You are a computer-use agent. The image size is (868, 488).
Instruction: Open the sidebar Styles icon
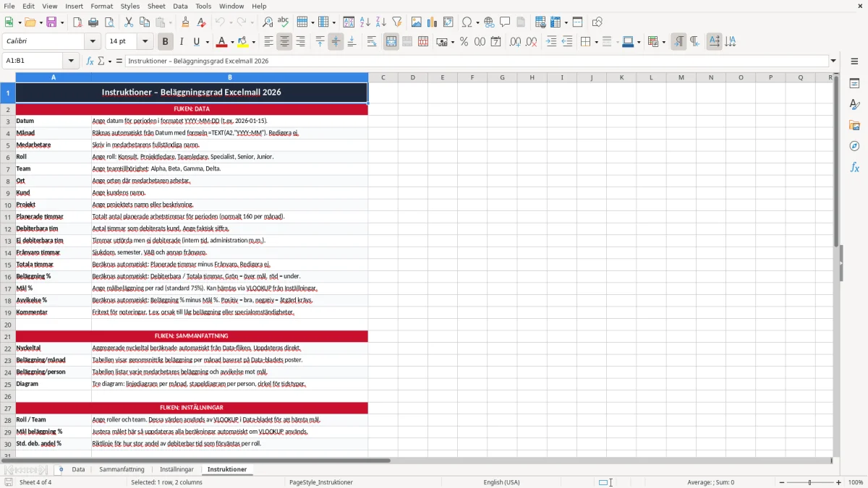tap(854, 104)
